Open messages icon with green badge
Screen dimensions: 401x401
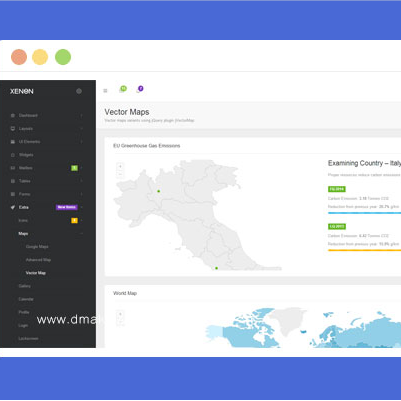pos(122,90)
